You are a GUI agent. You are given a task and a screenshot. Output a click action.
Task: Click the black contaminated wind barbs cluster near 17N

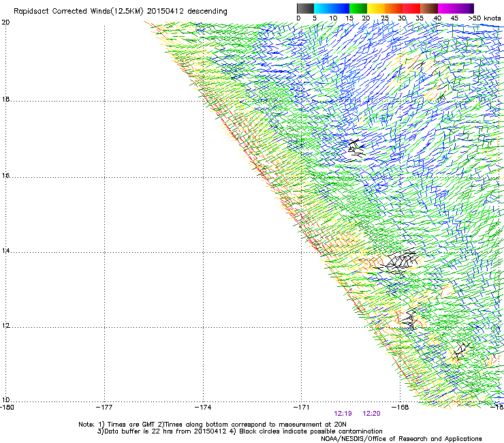356,150
